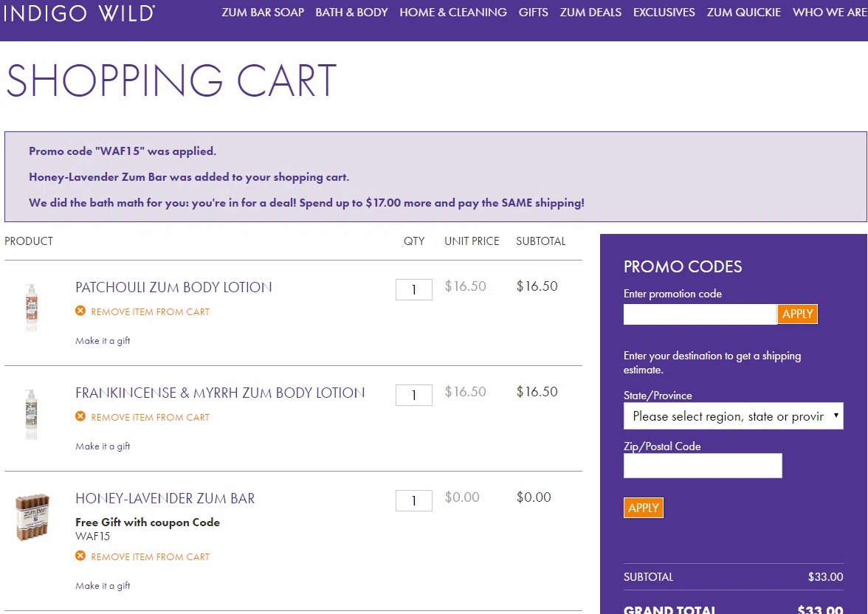868x614 pixels.
Task: Click the remove X icon for Frankincense & Myrrh lotion
Action: (x=80, y=415)
